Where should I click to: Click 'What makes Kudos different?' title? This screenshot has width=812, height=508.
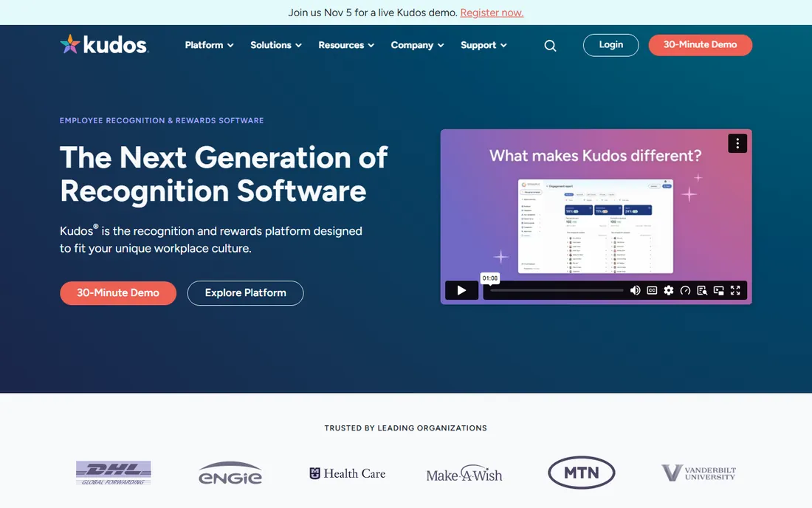click(x=596, y=155)
